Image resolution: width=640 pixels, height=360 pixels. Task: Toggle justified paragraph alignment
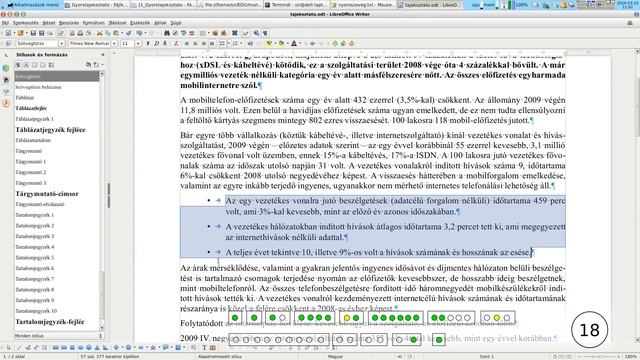pyautogui.click(x=212, y=43)
